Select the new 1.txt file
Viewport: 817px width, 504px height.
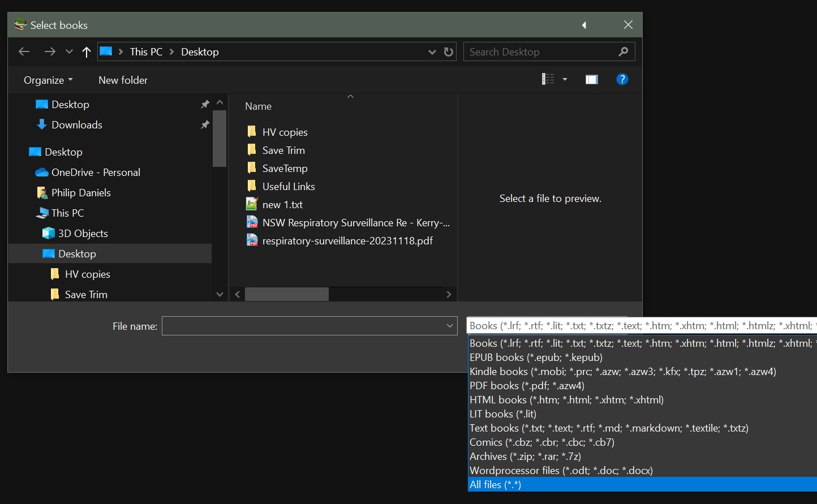(282, 205)
